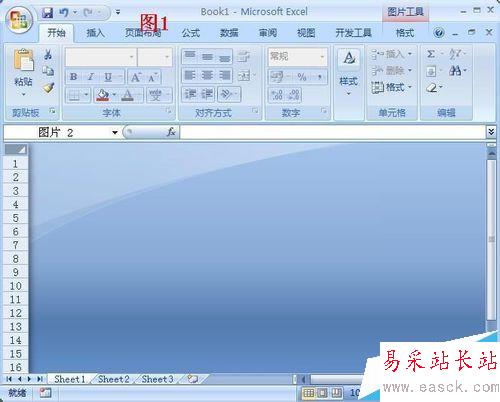Screen dimensions: 500x402
Task: Click the Copy icon in 剪贴板
Action: [x=48, y=71]
